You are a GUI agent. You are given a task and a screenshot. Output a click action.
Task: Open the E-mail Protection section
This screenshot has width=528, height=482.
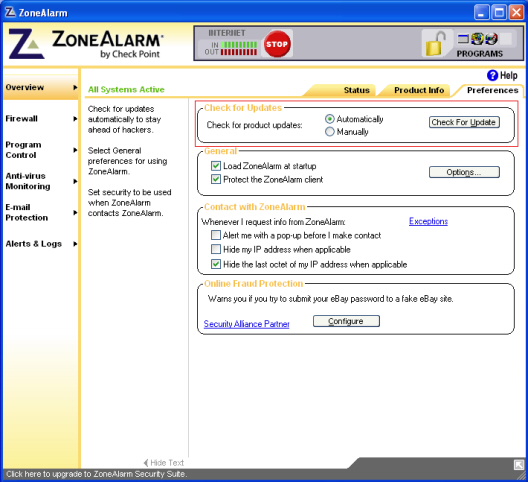27,213
